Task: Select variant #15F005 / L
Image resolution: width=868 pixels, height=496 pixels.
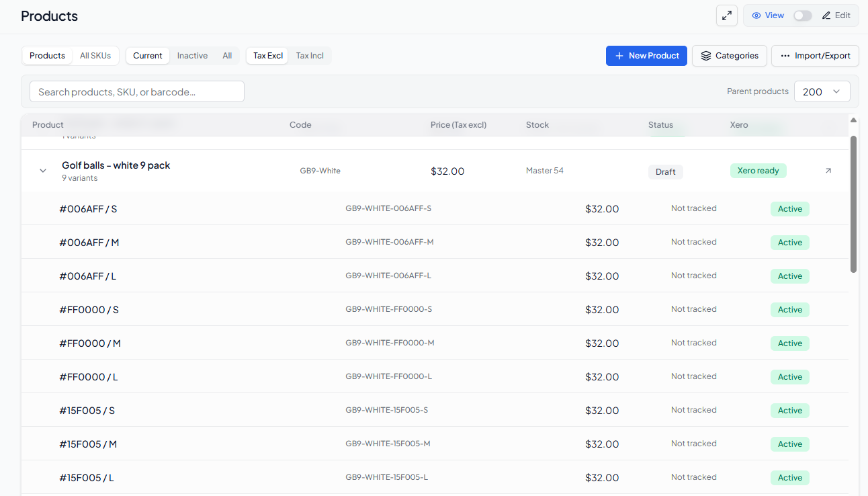Action: click(x=87, y=478)
